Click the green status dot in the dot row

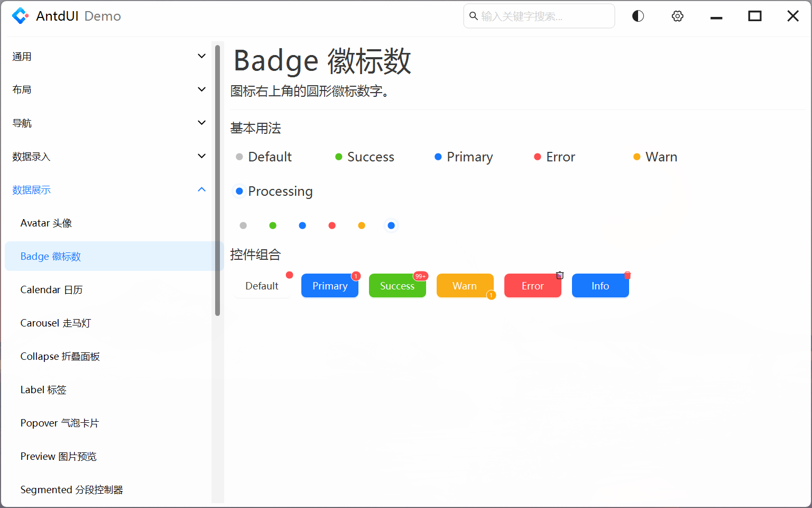coord(273,225)
